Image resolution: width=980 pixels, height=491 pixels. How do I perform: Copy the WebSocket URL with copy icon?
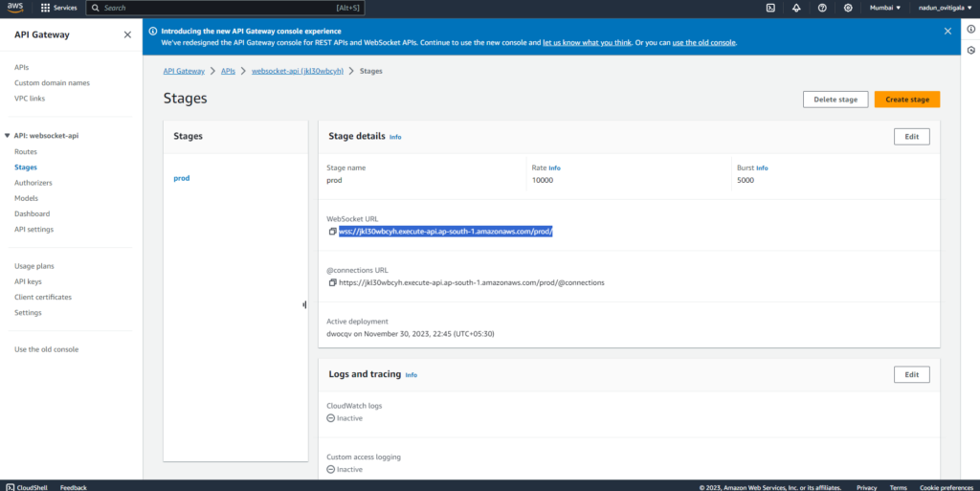332,232
